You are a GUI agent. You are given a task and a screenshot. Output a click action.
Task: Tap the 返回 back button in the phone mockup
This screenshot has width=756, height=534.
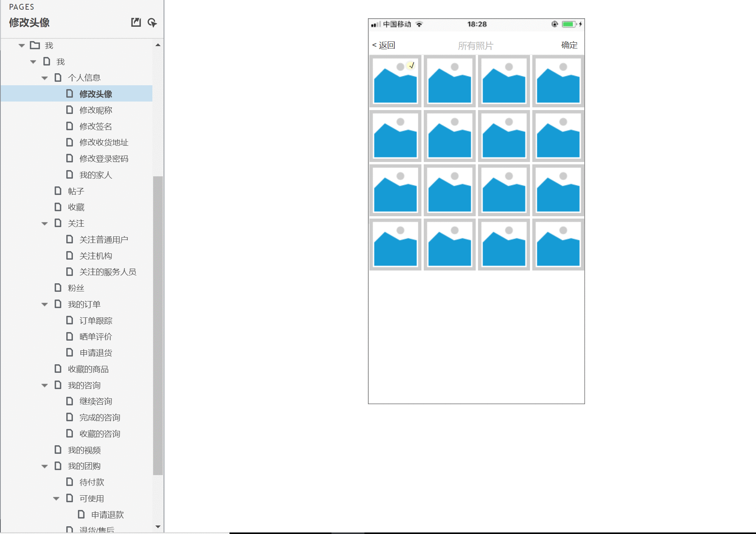[x=383, y=45]
